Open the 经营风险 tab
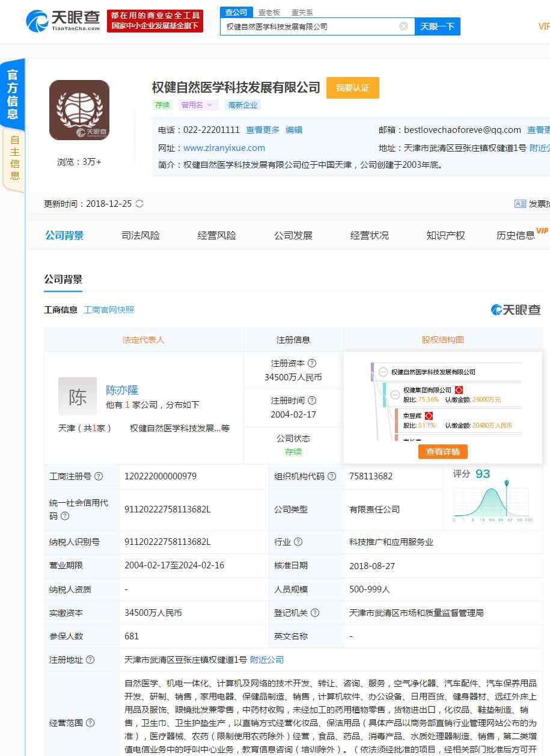 (x=217, y=235)
